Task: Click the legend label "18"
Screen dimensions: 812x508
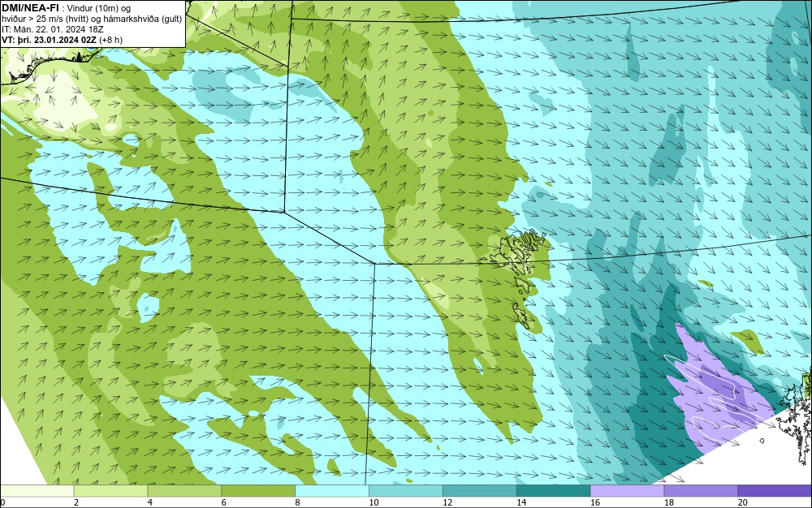Action: click(668, 502)
